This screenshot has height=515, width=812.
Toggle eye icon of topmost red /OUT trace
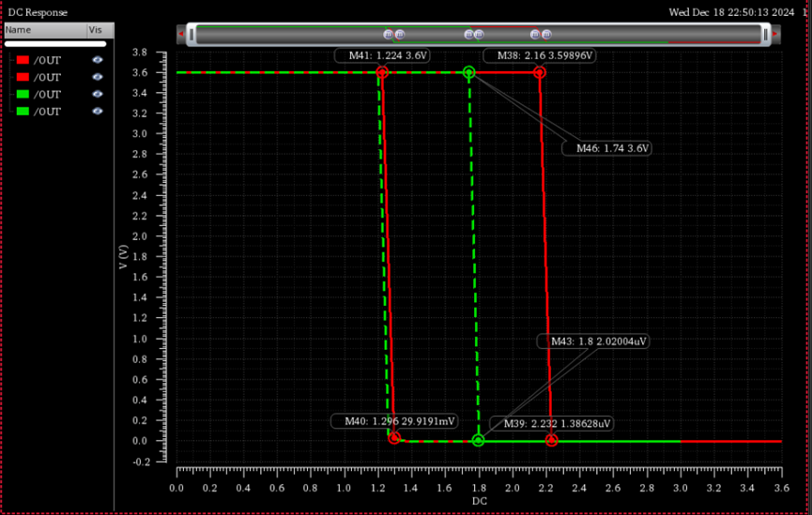pyautogui.click(x=98, y=60)
